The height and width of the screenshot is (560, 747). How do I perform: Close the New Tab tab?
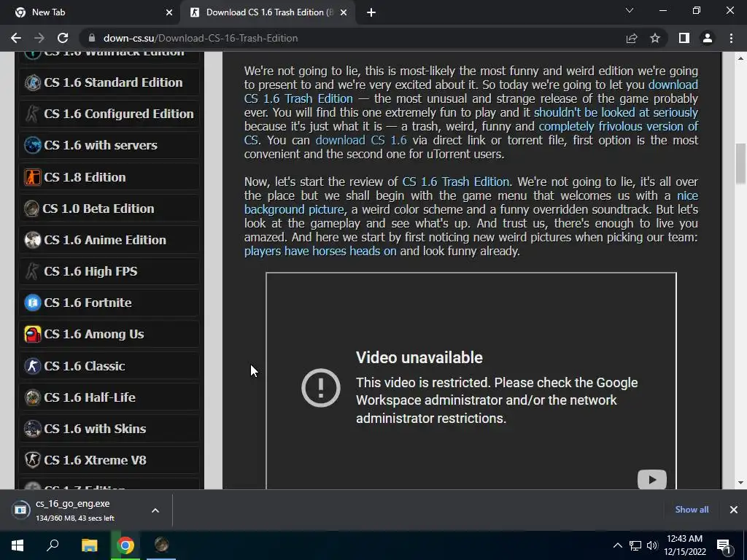coord(169,12)
